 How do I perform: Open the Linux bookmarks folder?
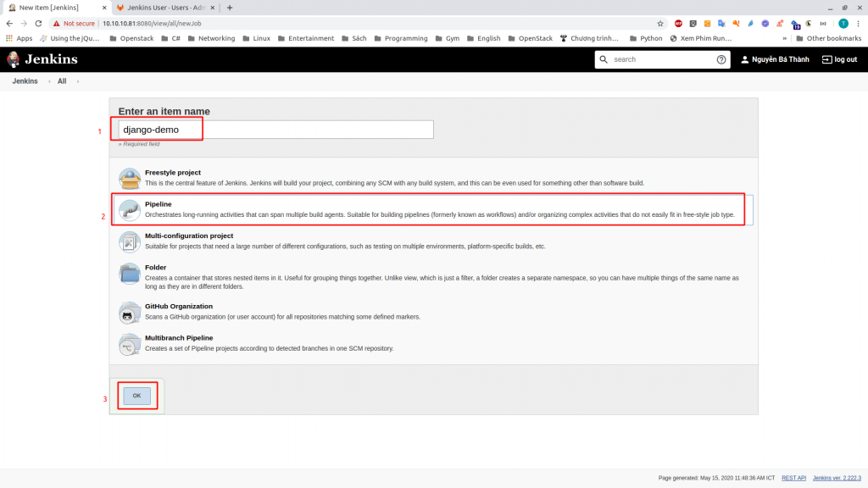click(256, 38)
